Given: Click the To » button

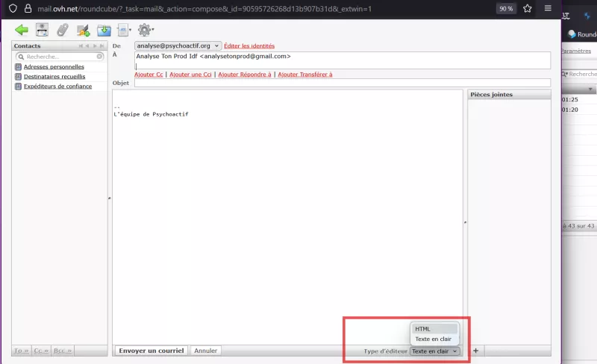Looking at the screenshot, I should [x=22, y=351].
